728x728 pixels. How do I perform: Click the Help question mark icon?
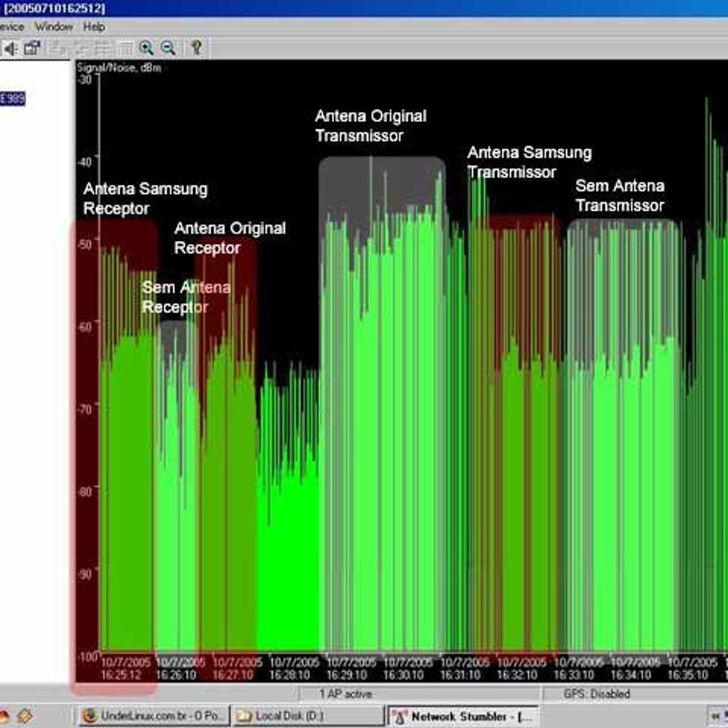197,48
